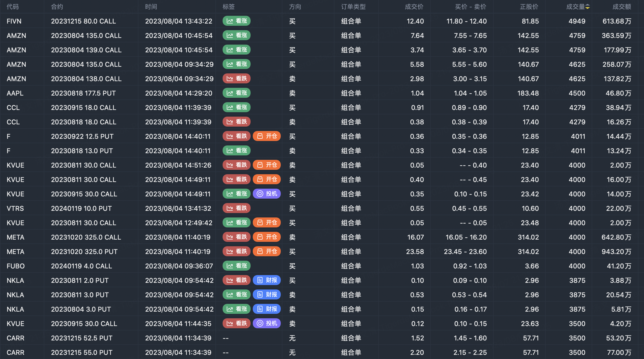Select the AAPL 177.5 PUT row
This screenshot has height=359, width=644.
[x=83, y=93]
